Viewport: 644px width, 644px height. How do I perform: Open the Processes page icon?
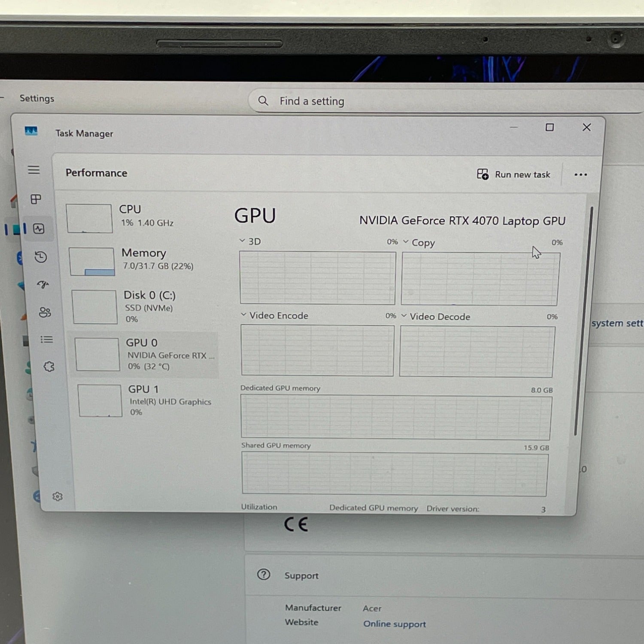click(x=36, y=199)
